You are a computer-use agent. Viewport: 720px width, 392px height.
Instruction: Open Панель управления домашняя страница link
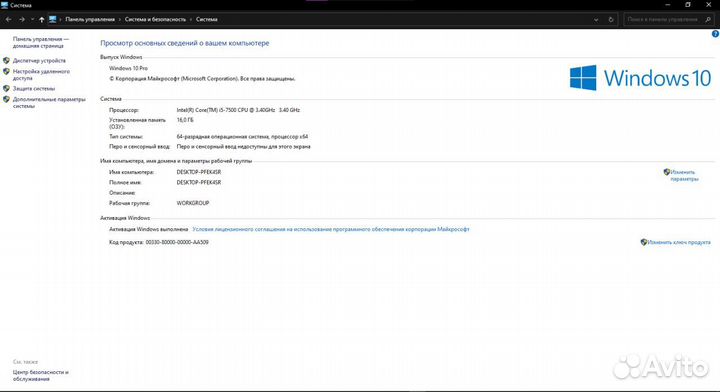(41, 42)
